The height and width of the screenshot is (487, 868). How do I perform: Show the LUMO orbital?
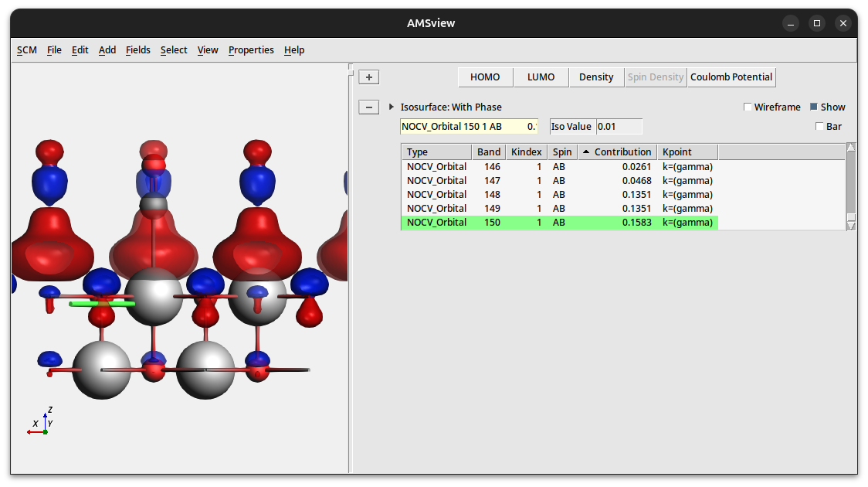[x=541, y=77]
